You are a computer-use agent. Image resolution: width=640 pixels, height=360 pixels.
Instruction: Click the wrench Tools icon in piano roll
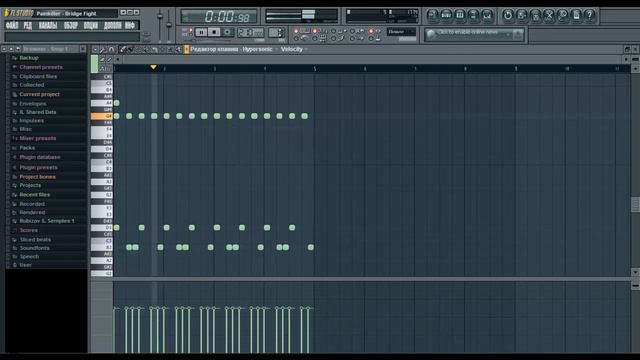pos(103,49)
